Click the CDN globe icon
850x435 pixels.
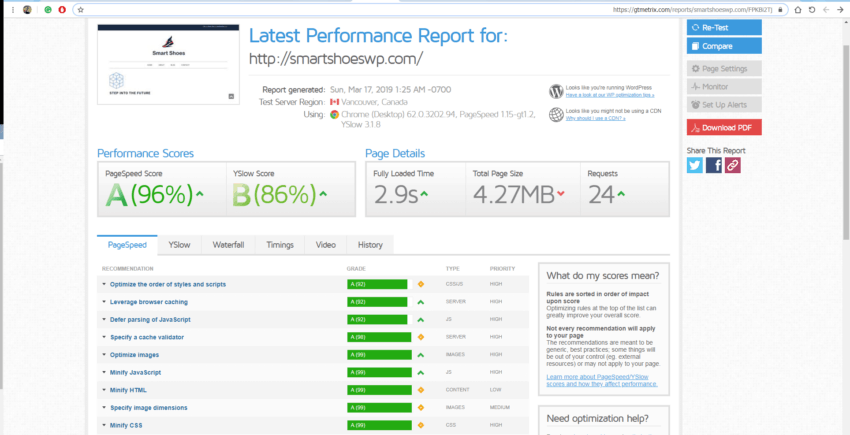pyautogui.click(x=556, y=114)
